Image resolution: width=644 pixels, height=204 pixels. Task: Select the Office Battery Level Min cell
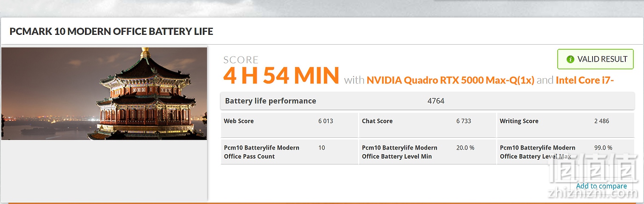[427, 152]
